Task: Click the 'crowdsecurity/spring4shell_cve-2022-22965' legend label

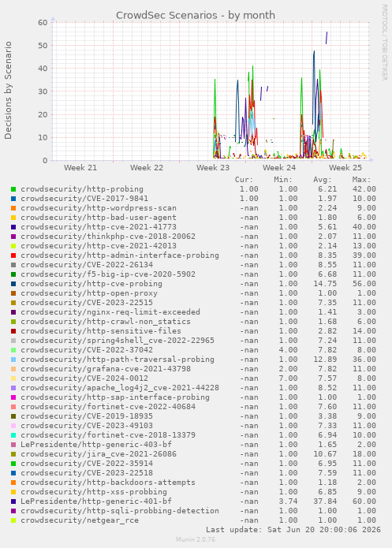Action: pos(118,341)
